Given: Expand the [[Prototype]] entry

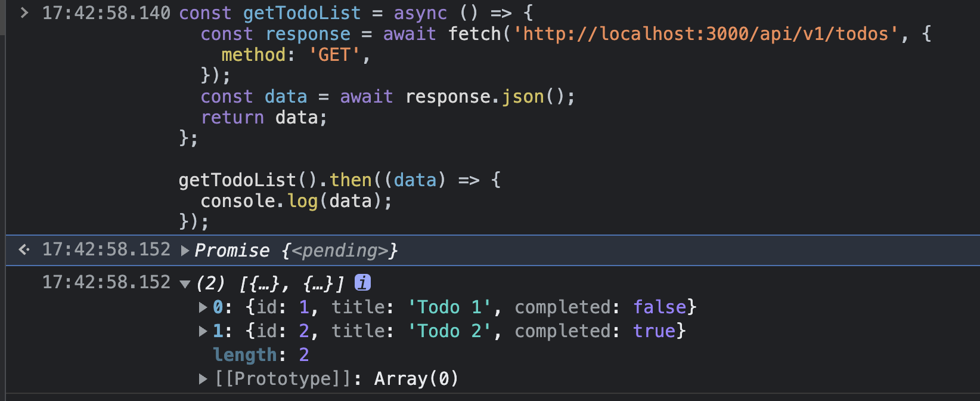Looking at the screenshot, I should (x=203, y=379).
